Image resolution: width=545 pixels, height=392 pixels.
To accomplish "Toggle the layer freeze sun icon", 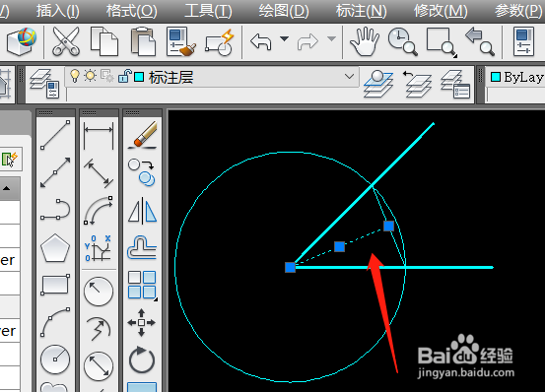I will 91,75.
